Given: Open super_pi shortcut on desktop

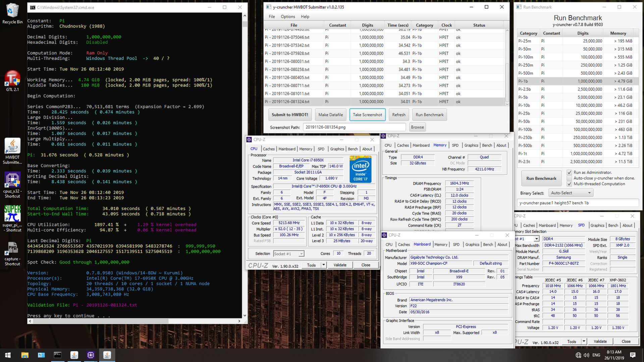Looking at the screenshot, I should tap(12, 219).
